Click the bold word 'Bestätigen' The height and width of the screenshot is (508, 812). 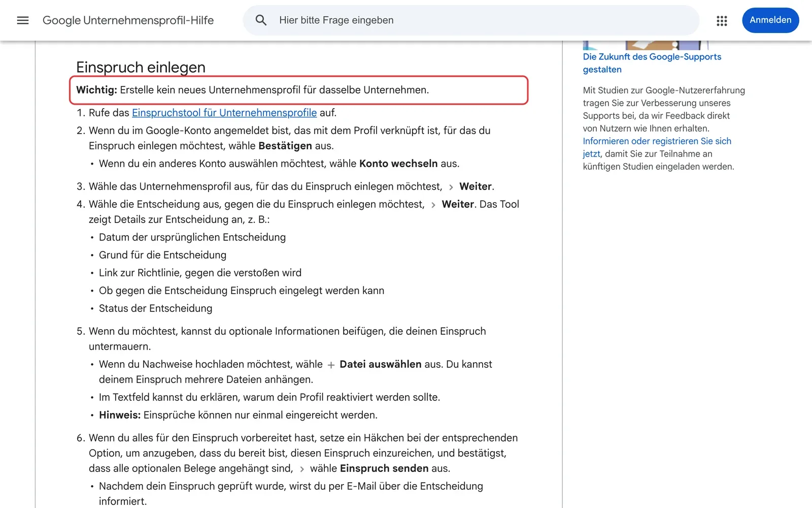285,146
